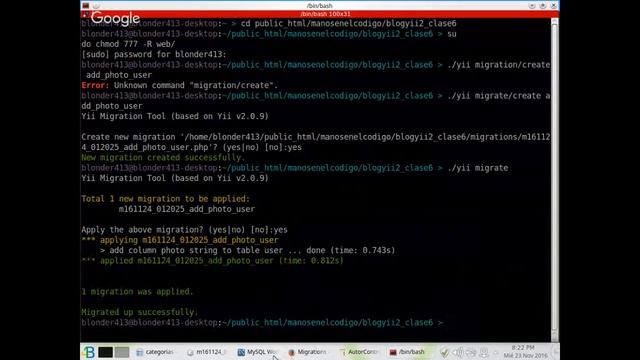640x360 pixels.
Task: Click the 'Unknown command "migration/create".' text
Action: point(196,85)
